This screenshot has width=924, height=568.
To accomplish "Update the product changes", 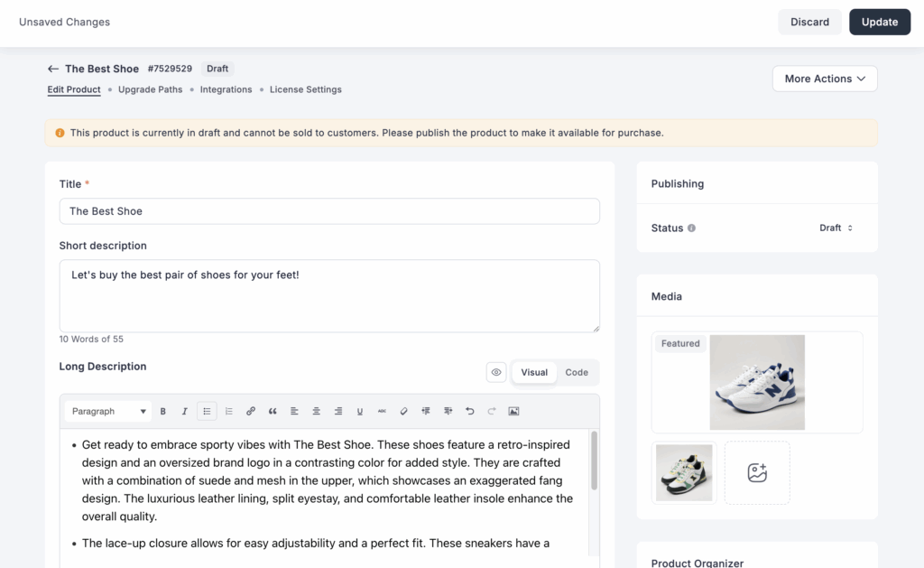I will [x=879, y=22].
